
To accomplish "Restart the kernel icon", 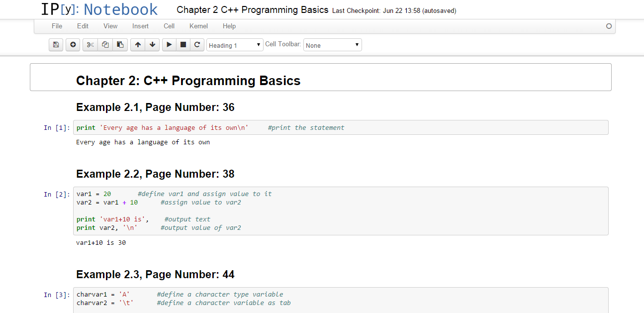I will pos(197,45).
